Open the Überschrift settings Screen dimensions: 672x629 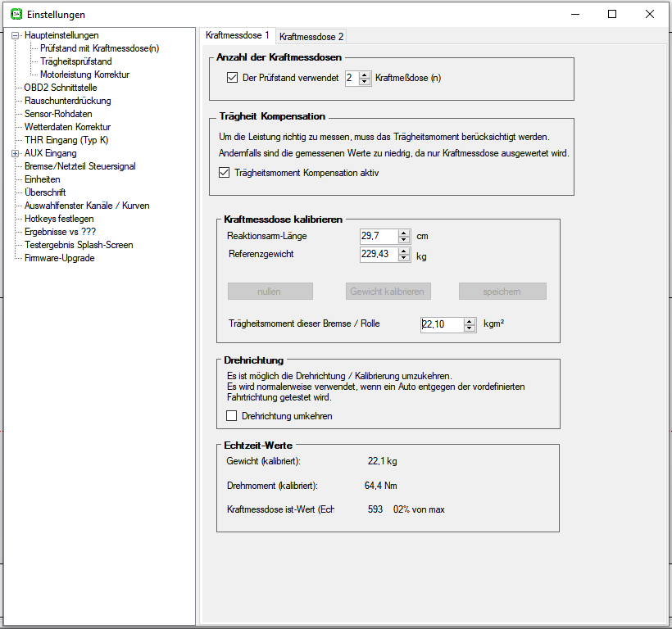pyautogui.click(x=45, y=192)
